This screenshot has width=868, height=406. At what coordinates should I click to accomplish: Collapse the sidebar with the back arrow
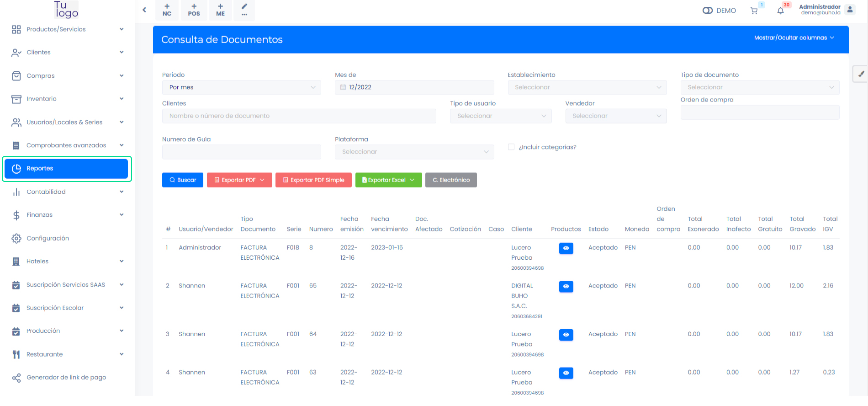[144, 10]
